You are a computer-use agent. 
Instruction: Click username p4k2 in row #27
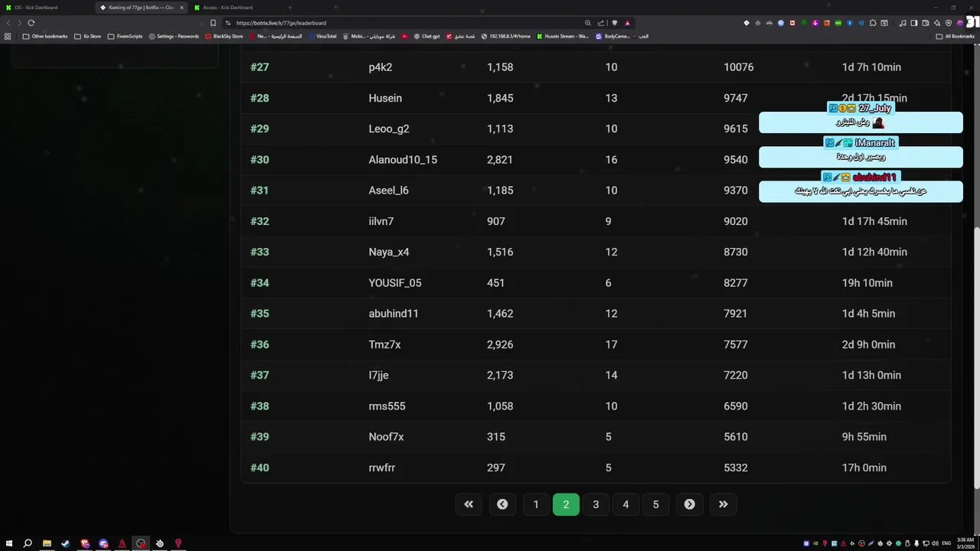(x=381, y=67)
